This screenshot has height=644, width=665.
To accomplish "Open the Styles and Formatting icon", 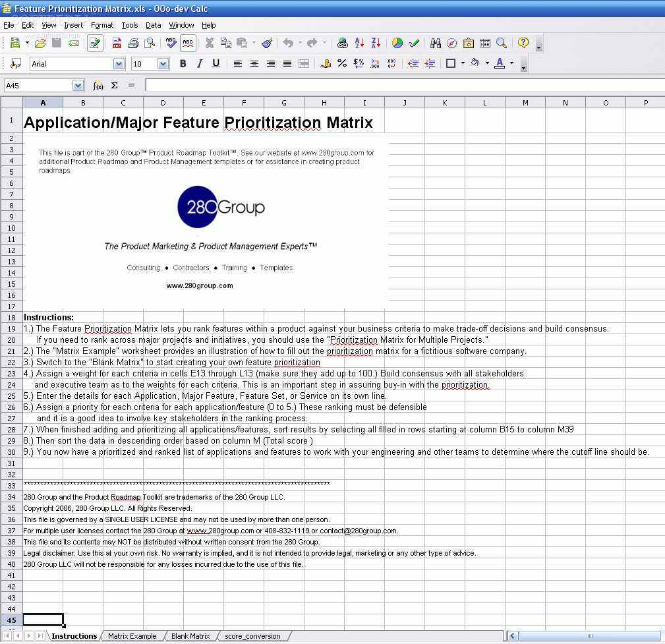I will pyautogui.click(x=15, y=64).
